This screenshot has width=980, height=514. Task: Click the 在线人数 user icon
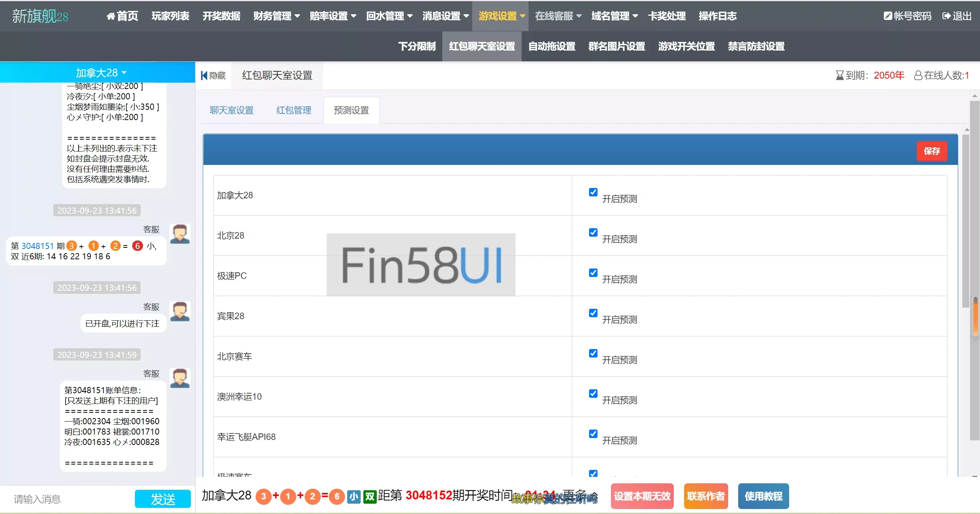(918, 75)
